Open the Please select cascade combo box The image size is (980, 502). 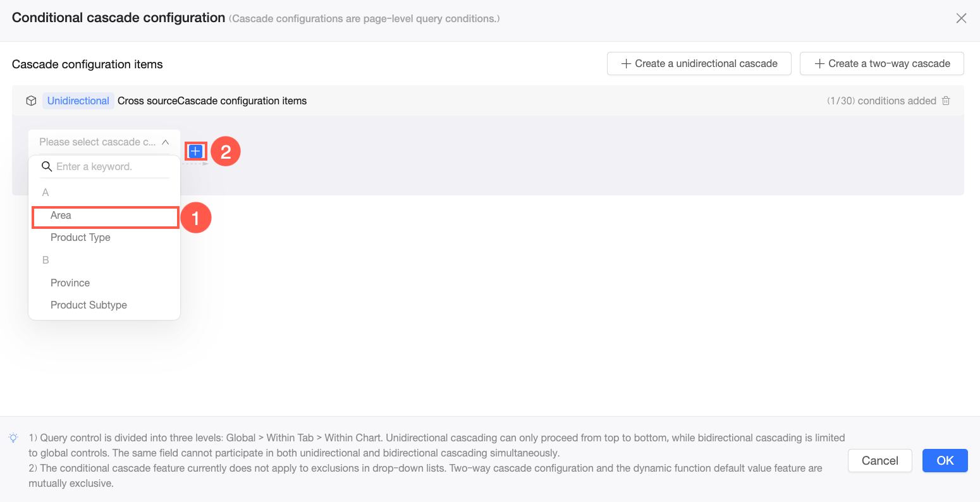[104, 142]
